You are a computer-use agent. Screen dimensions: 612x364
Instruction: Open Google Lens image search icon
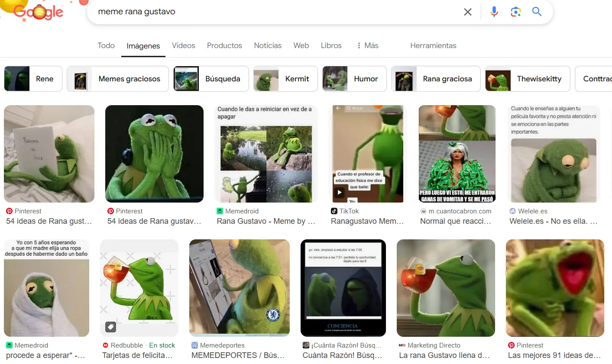515,12
